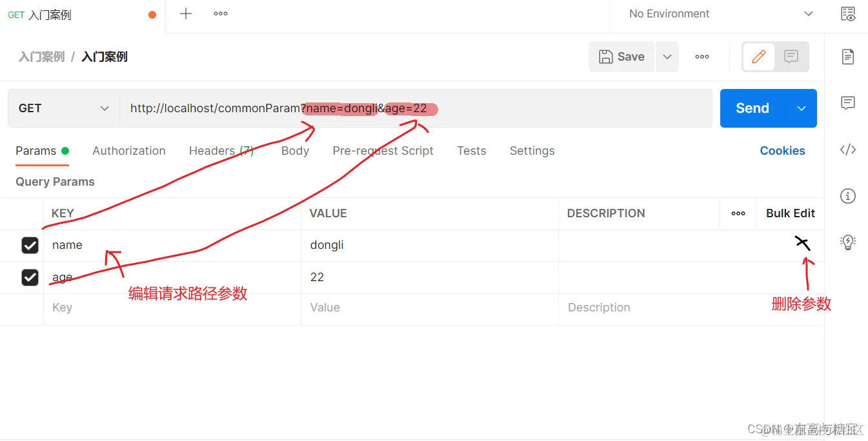The width and height of the screenshot is (868, 441).
Task: Open the Settings tab
Action: click(x=532, y=151)
